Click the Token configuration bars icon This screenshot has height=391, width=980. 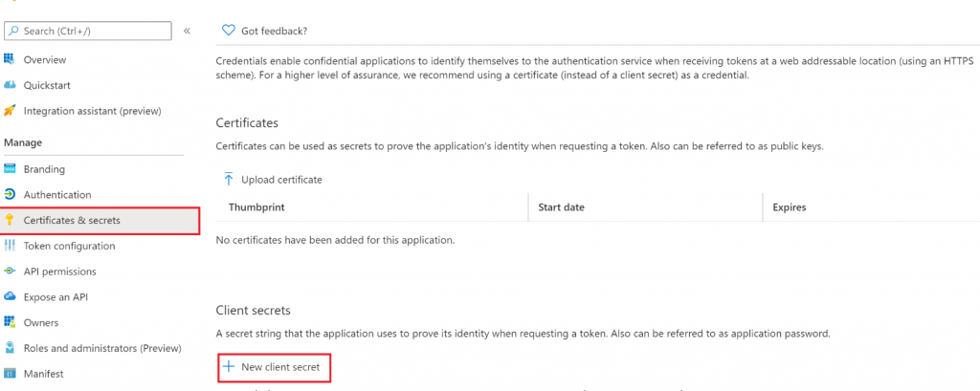pyautogui.click(x=10, y=246)
